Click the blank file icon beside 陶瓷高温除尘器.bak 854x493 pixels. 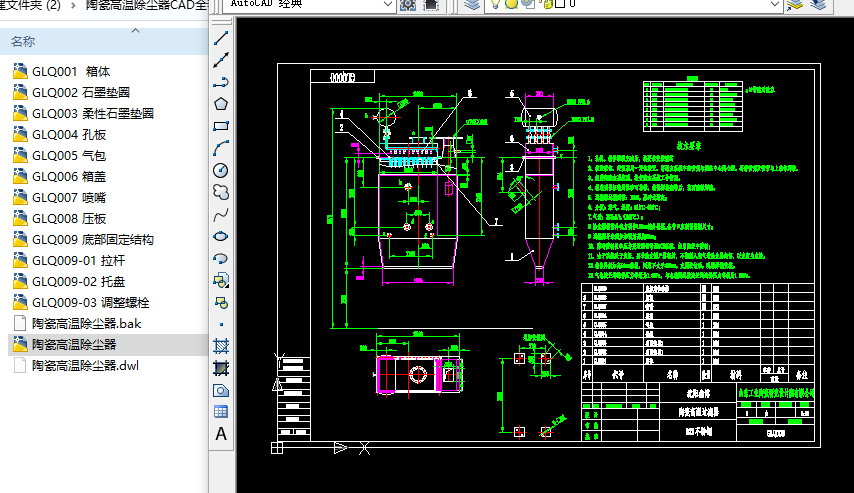coord(20,323)
